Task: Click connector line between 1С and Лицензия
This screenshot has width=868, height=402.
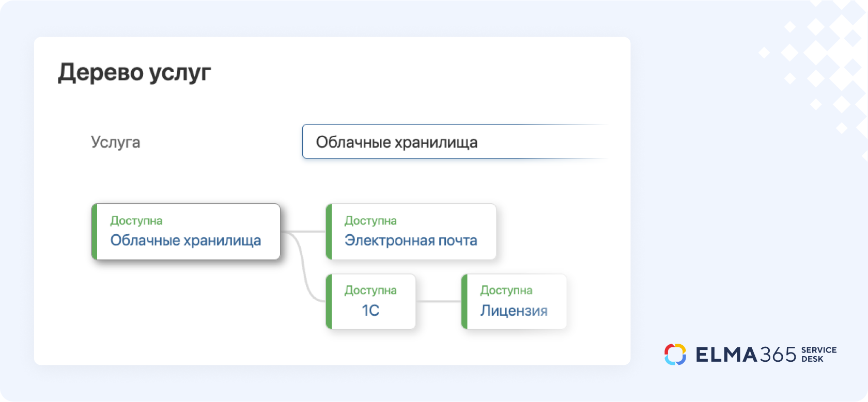Action: click(x=438, y=301)
